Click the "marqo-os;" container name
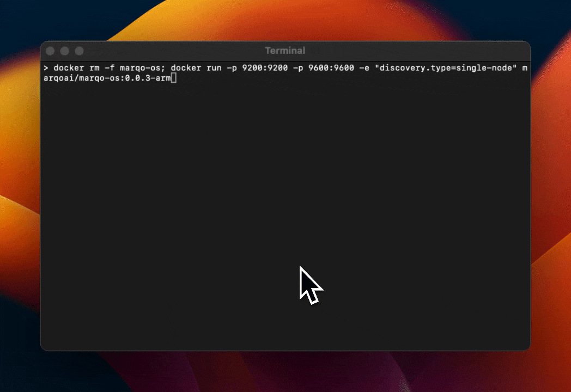 point(142,69)
